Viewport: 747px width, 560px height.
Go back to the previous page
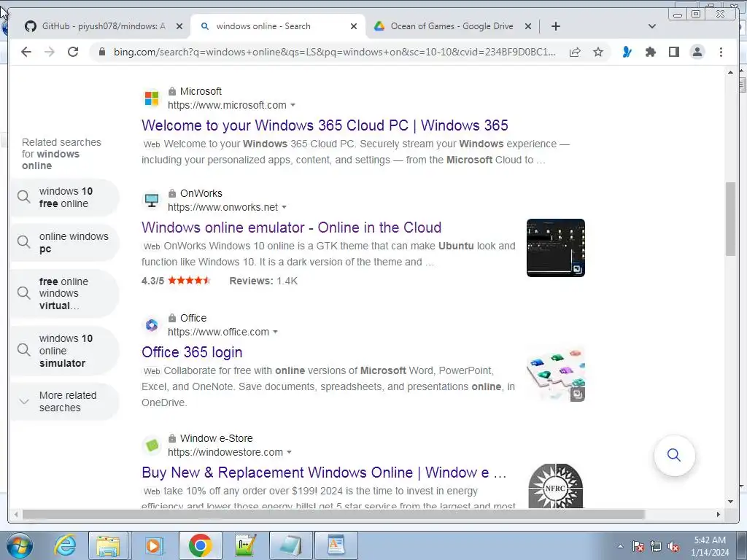[x=26, y=52]
